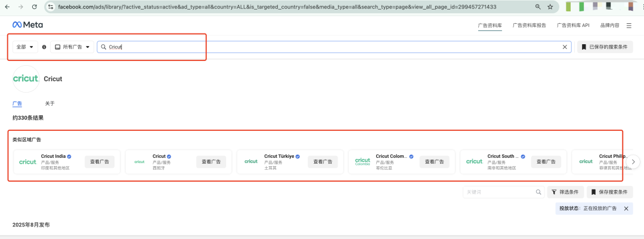The width and height of the screenshot is (644, 239).
Task: Click the Cricut Philippines logo
Action: pyautogui.click(x=586, y=162)
